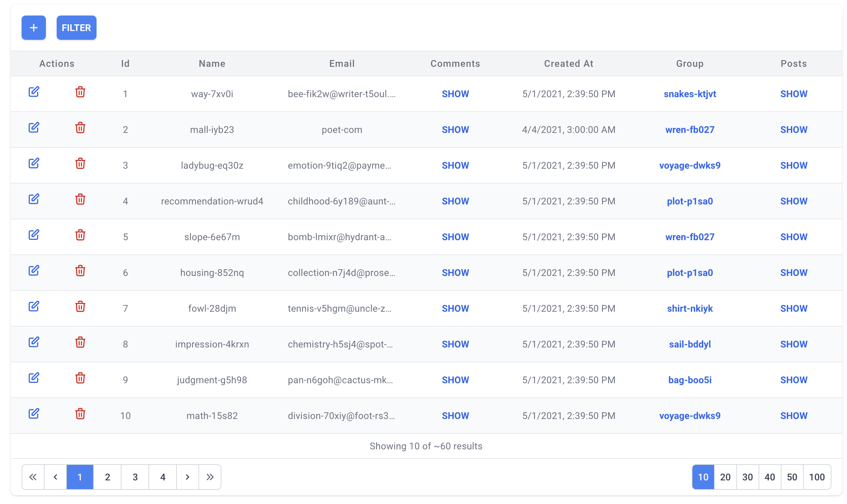Delete the judgment-g5h98 row

[80, 378]
